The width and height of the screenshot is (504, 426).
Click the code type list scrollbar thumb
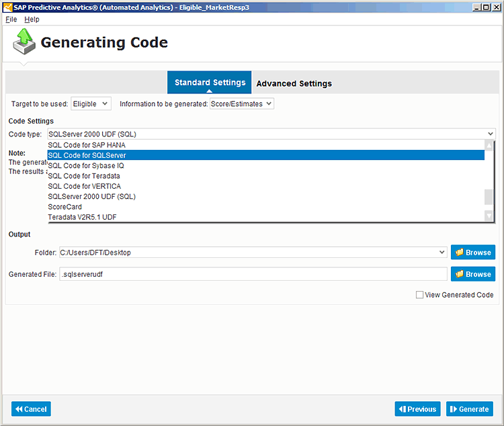click(489, 197)
